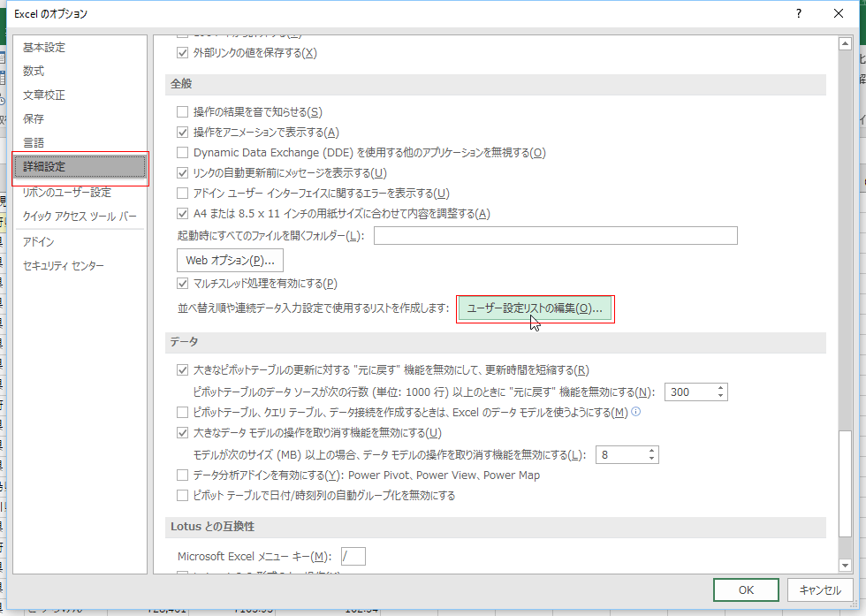This screenshot has height=616, width=866.
Task: Select the 文章校正 category
Action: tap(80, 95)
